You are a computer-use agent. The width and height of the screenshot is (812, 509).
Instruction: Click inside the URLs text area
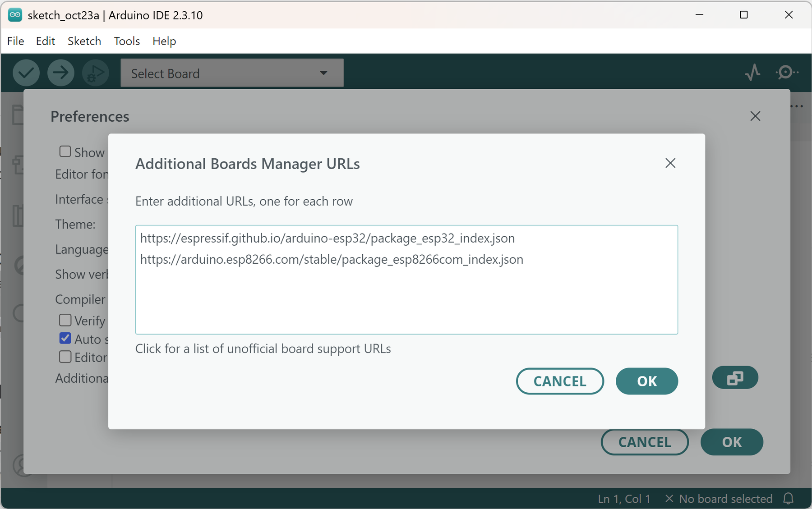(406, 280)
